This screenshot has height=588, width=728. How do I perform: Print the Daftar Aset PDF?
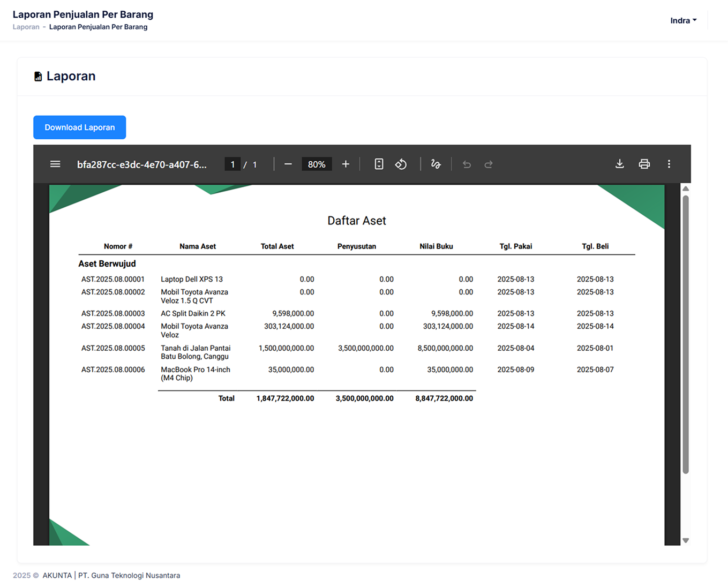pos(644,164)
